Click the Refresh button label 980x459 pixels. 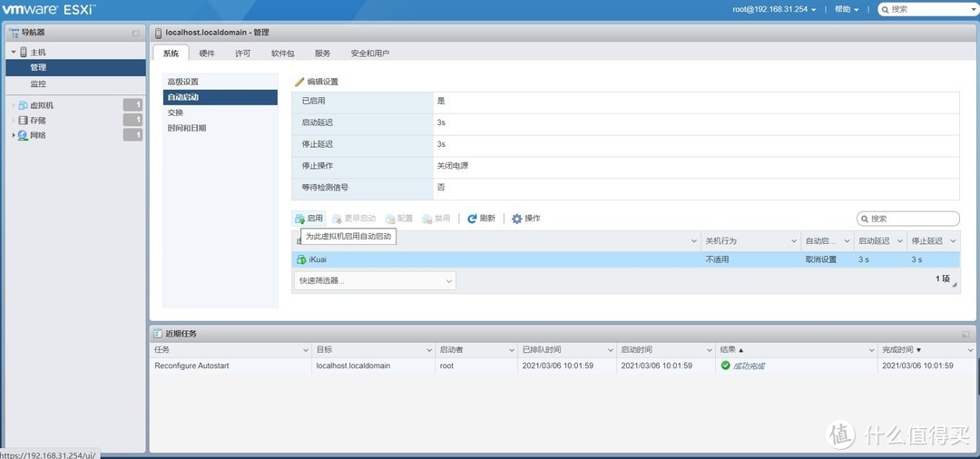click(x=487, y=219)
